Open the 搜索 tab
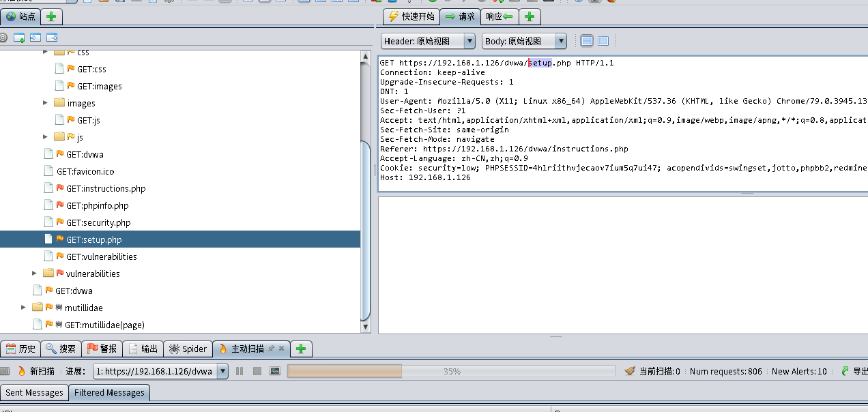The height and width of the screenshot is (412, 868). 61,349
